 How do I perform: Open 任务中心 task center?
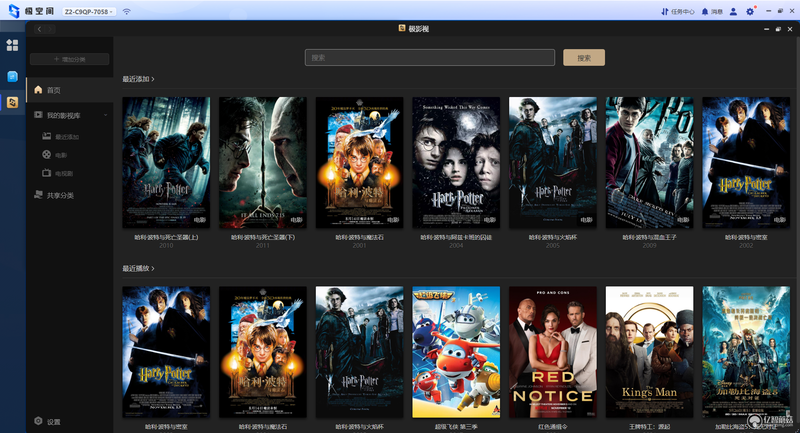tap(678, 11)
